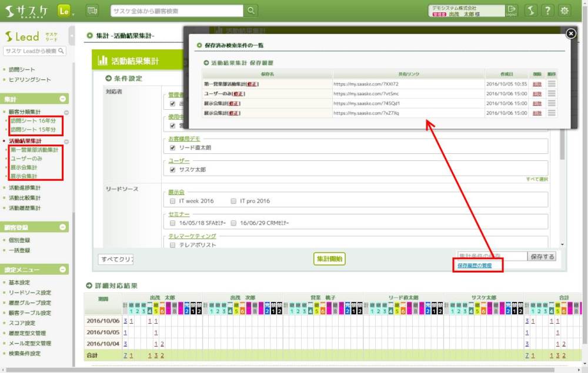This screenshot has width=588, height=373.
Task: Collapse the 設定メニュー sidebar section
Action: (x=64, y=270)
